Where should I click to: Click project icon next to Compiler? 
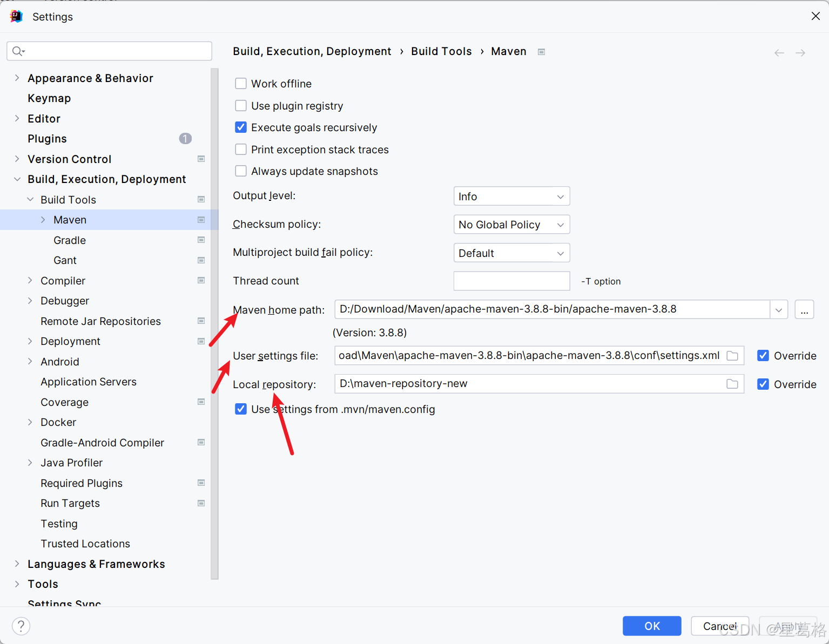(x=201, y=280)
